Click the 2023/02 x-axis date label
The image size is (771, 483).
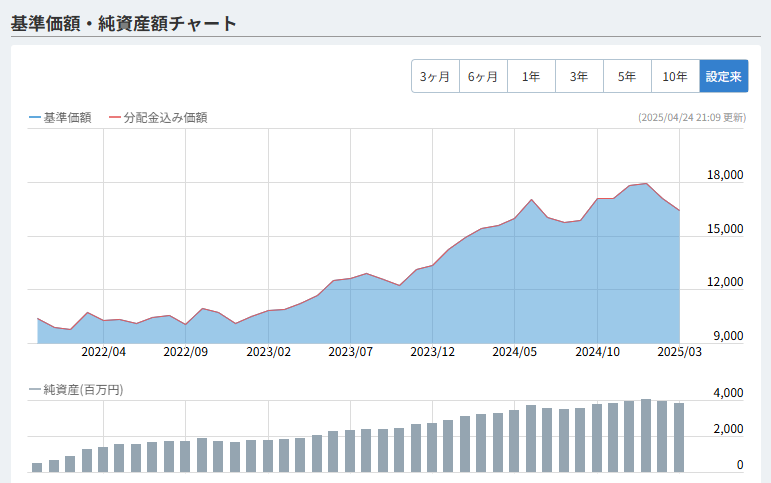268,352
